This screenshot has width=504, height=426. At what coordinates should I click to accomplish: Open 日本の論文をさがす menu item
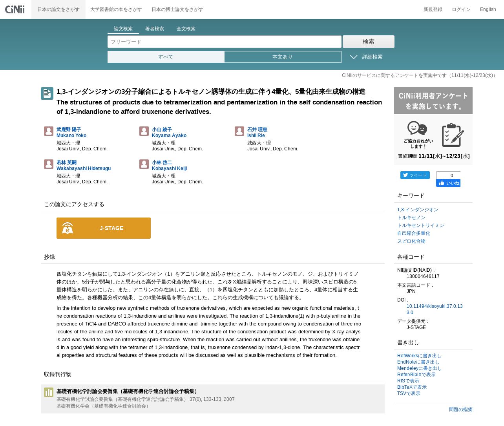pyautogui.click(x=58, y=9)
